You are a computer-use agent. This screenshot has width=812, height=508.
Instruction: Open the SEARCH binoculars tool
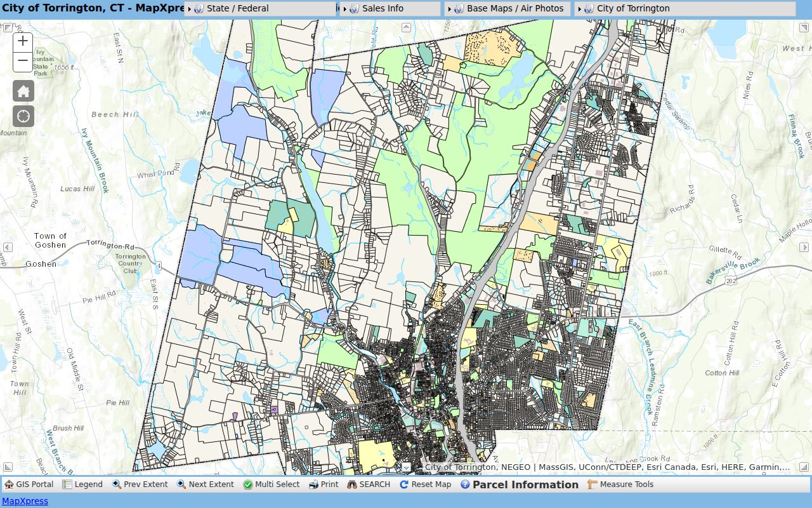point(369,485)
